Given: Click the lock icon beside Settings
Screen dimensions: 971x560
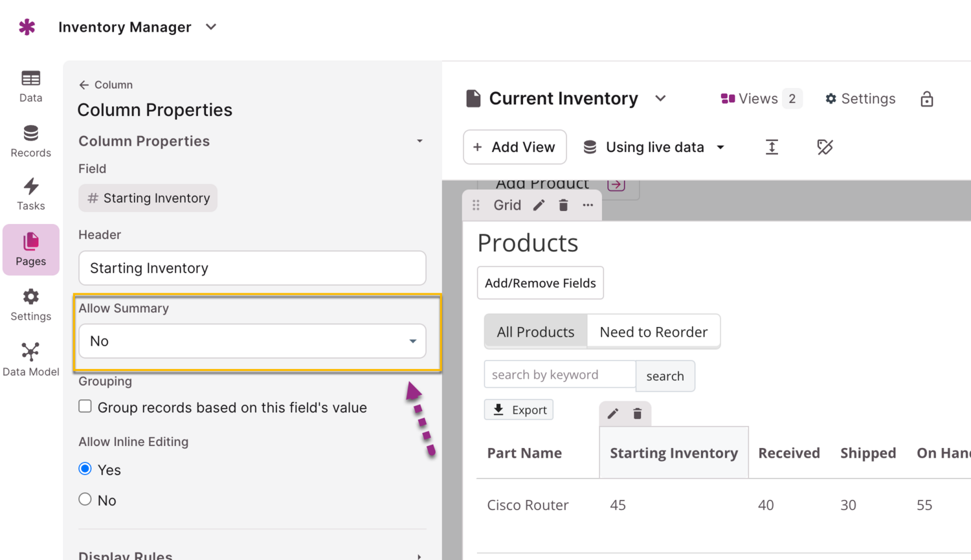Looking at the screenshot, I should click(x=926, y=99).
